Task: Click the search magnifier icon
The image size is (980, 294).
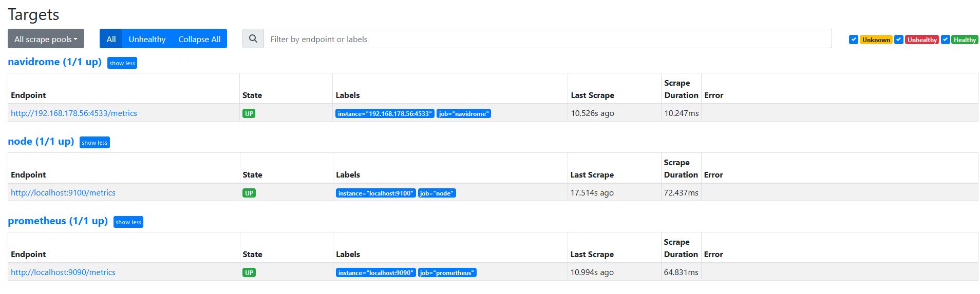Action: coord(253,39)
